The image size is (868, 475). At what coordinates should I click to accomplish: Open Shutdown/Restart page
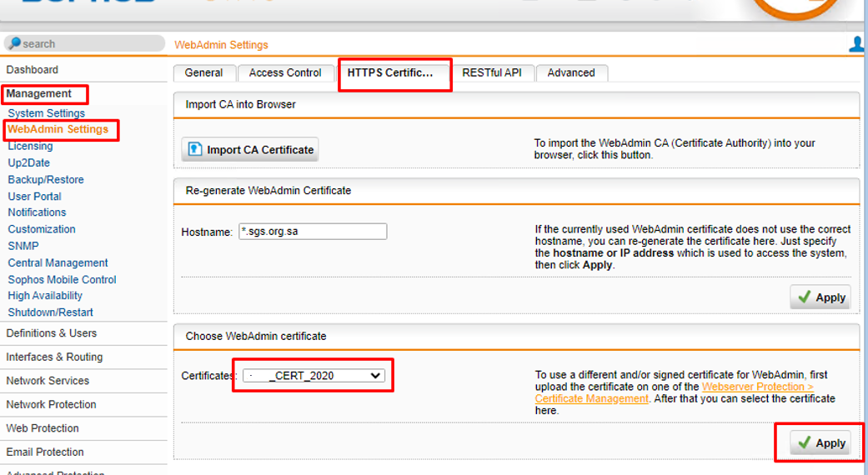tap(50, 312)
